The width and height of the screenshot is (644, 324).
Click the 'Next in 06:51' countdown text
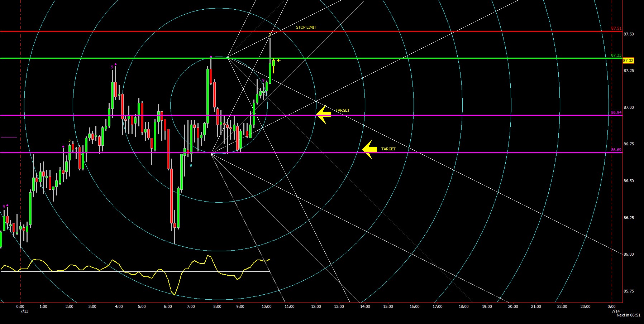(x=628, y=315)
